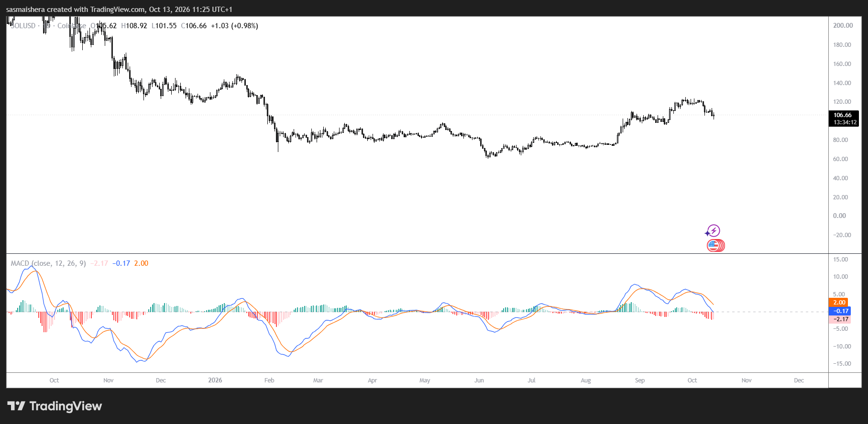Click the header text 'sasmaishera created with TradingView.com'
This screenshot has height=424, width=868.
coord(76,9)
